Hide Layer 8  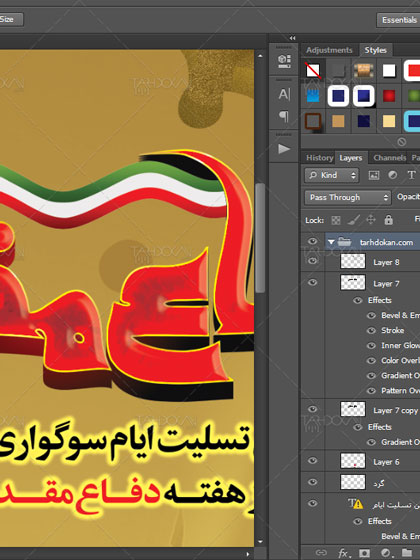pyautogui.click(x=312, y=261)
